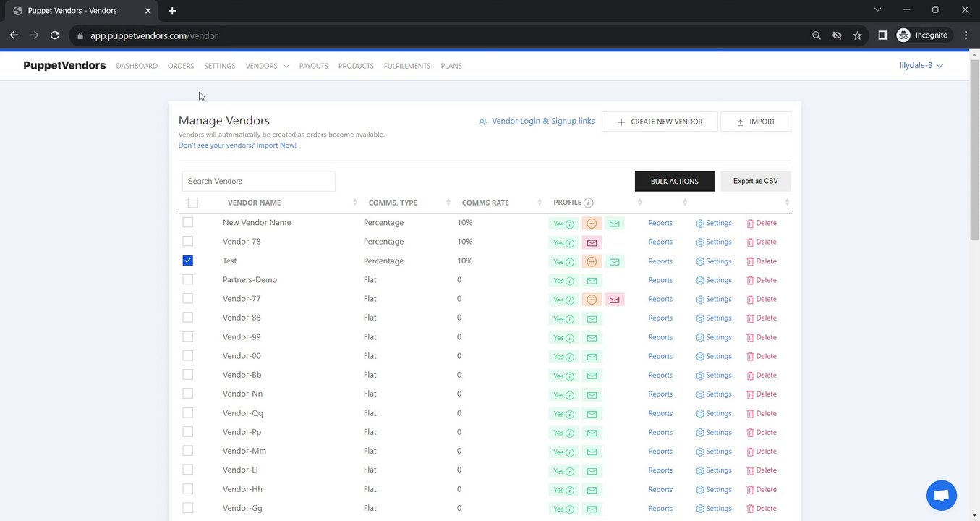Screen dimensions: 980x521
Task: Open the Chrome tab search chevron
Action: [x=877, y=10]
